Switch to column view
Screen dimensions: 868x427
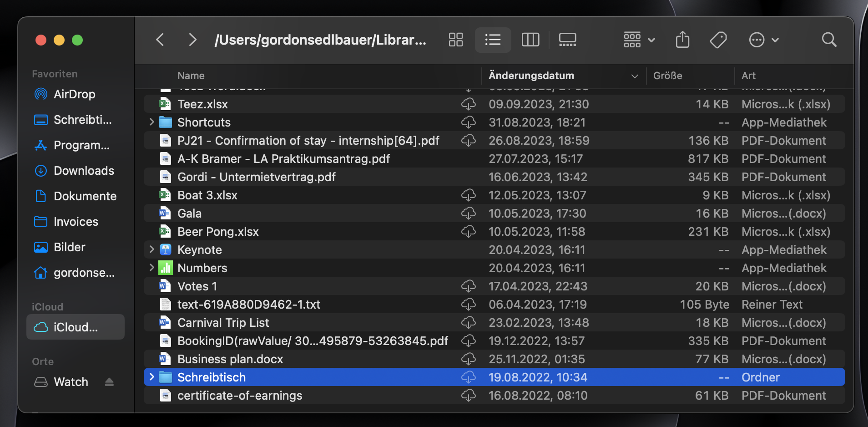click(x=530, y=40)
